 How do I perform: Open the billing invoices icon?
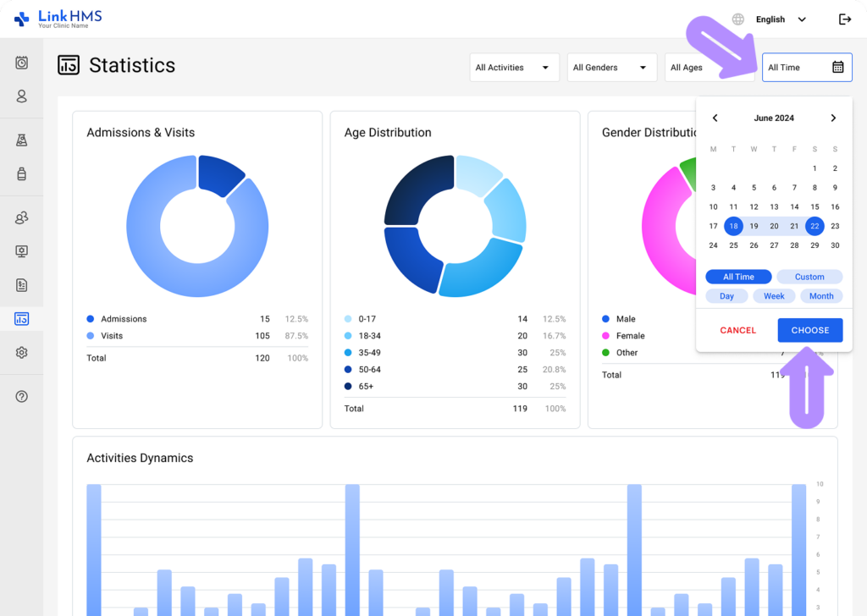click(20, 284)
